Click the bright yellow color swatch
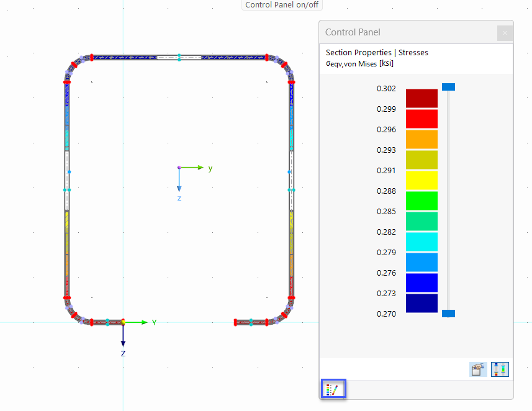This screenshot has width=532, height=411. 422,180
